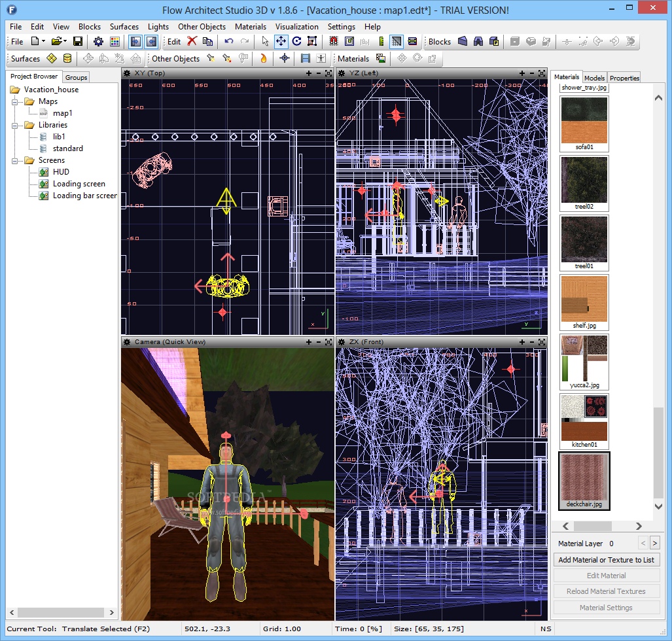Screen dimensions: 672x641
Task: Toggle the second blue panel-split view button
Action: coord(151,42)
